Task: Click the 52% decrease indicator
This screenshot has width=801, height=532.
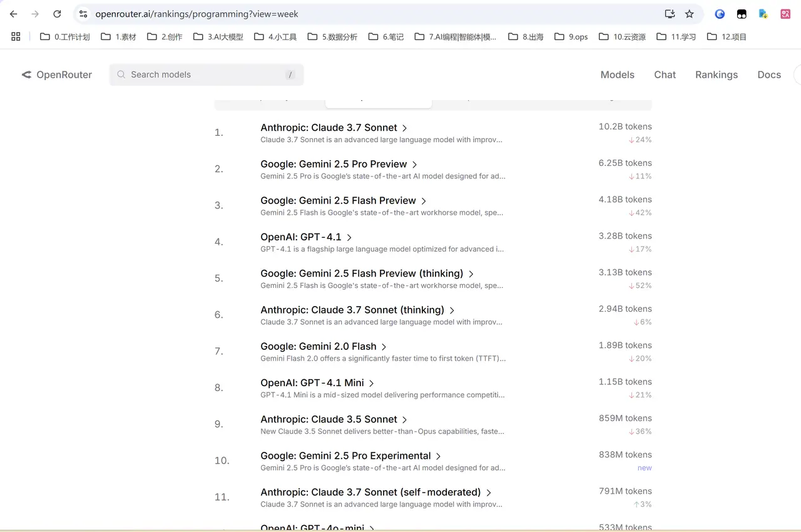Action: pyautogui.click(x=640, y=286)
